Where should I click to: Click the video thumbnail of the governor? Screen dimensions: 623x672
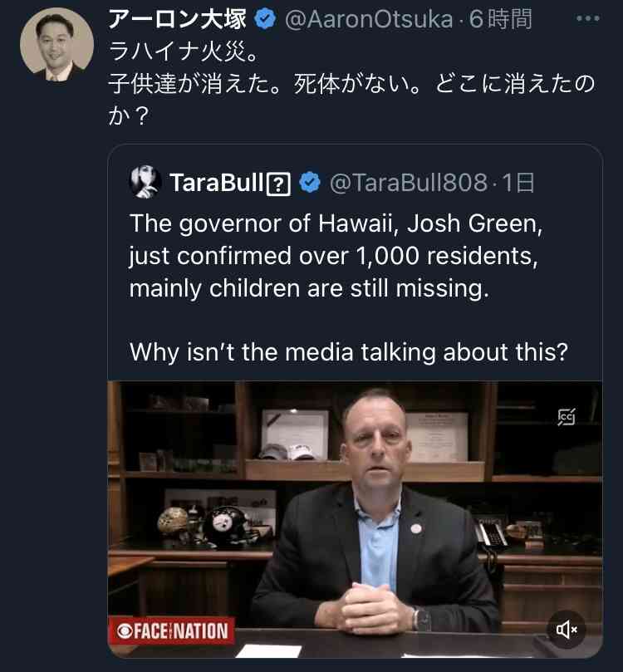pos(355,519)
